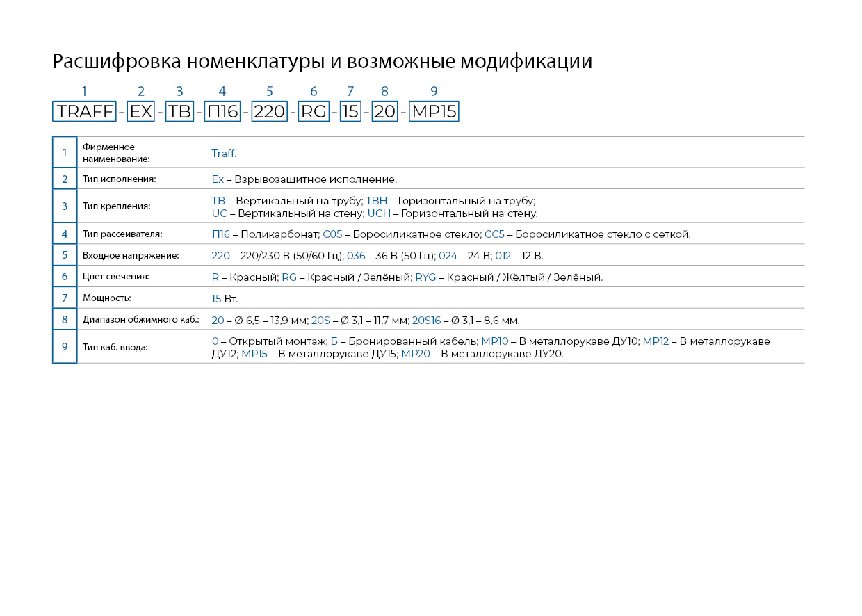This screenshot has width=862, height=616.
Task: Click the heading "Расшифровка номенклатуры и возможные модификации"
Action: 322,61
